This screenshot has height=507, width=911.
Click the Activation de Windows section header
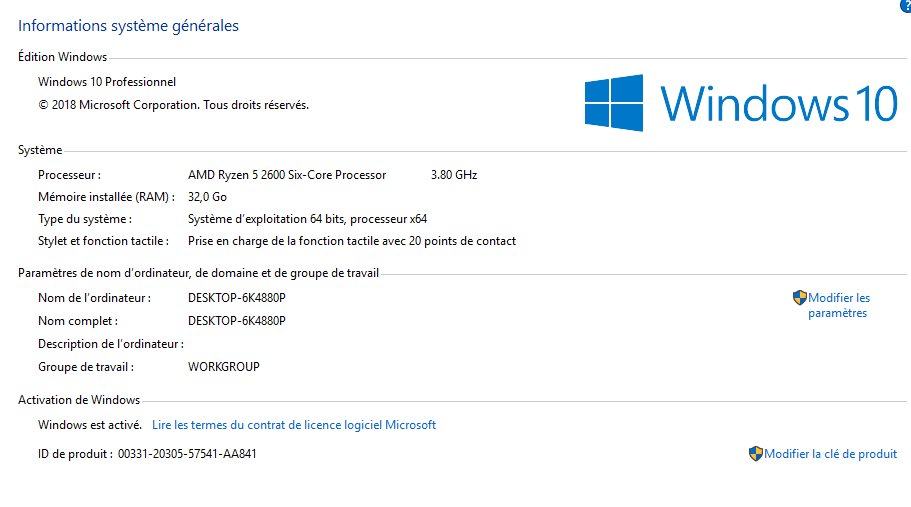tap(79, 400)
